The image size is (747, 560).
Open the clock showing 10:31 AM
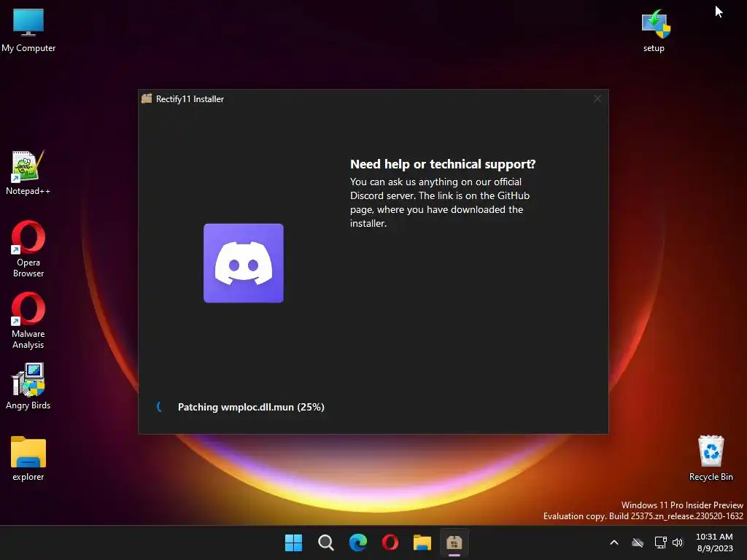coord(715,542)
